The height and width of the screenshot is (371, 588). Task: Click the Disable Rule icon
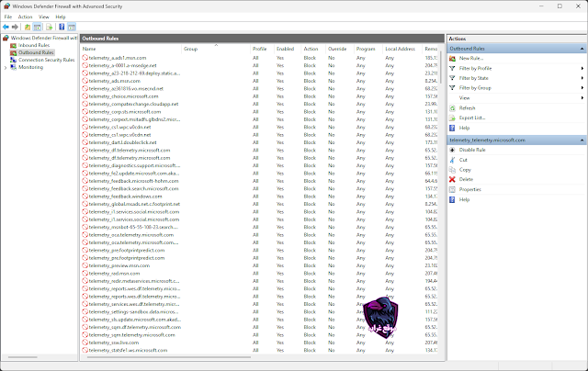[x=452, y=150]
